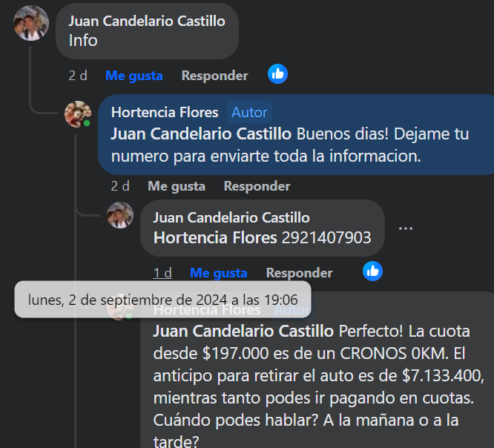Click the Autor badge next to Hortencia Flores
Viewport: 494px width, 448px height.
click(x=249, y=113)
